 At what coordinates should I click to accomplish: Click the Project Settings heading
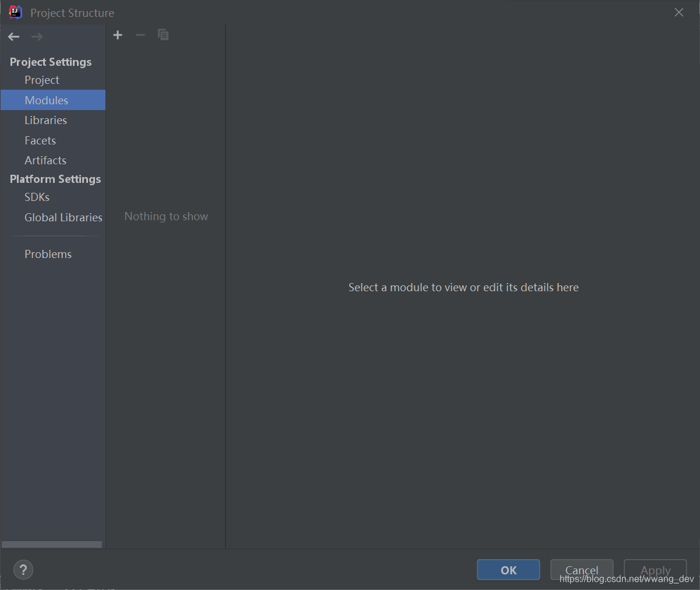point(51,62)
